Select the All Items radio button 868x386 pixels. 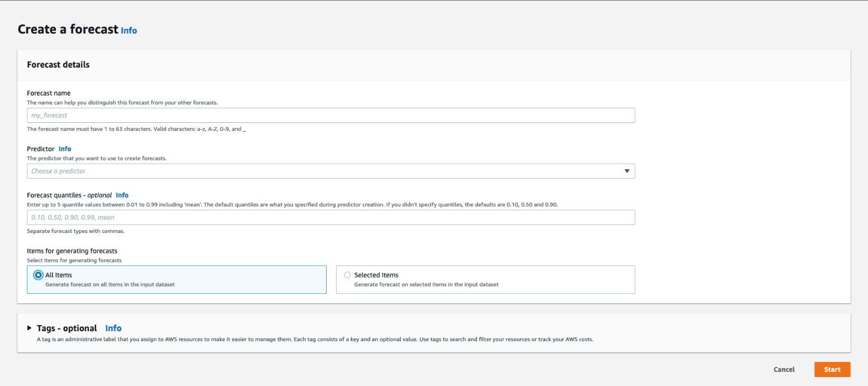[38, 275]
